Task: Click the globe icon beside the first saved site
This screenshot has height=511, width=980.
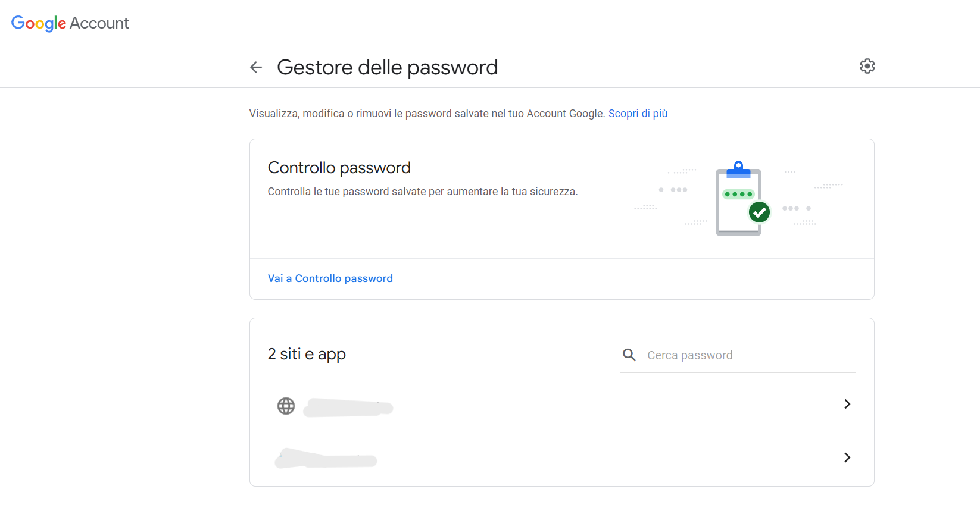Action: point(286,406)
